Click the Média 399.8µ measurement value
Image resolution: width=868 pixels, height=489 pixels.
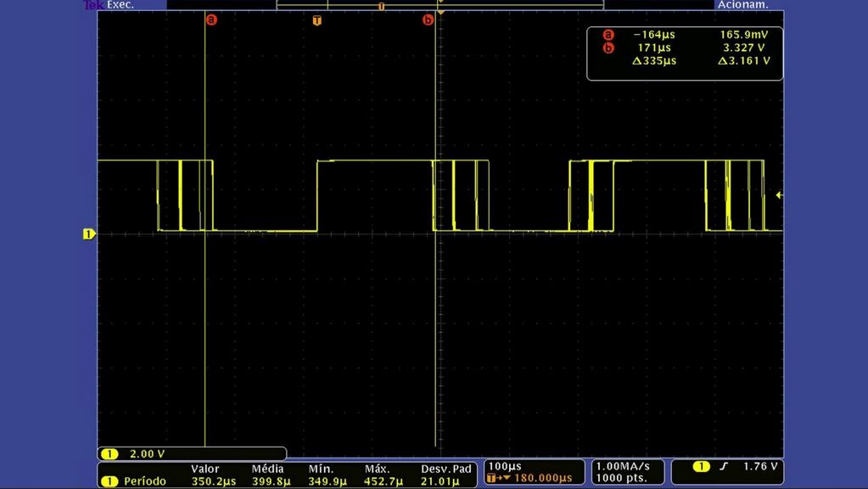click(272, 481)
